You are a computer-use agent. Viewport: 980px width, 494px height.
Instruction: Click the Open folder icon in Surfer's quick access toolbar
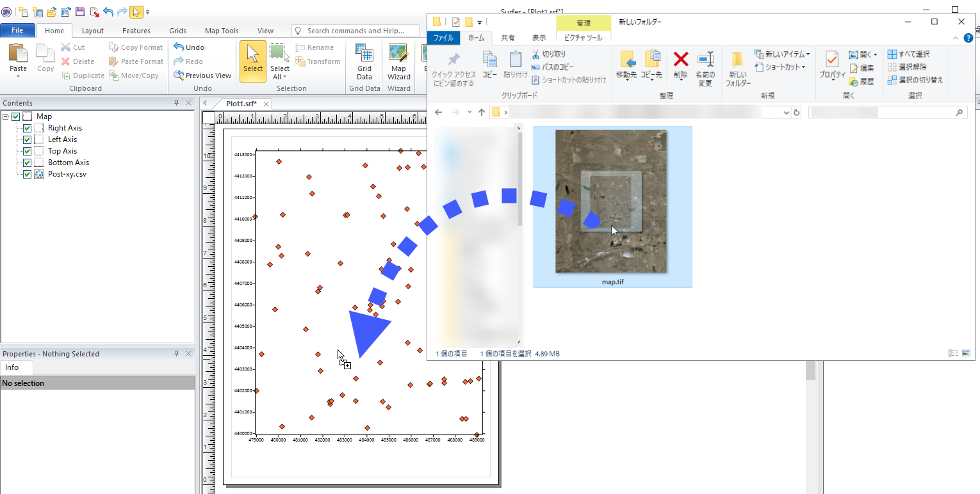(52, 12)
